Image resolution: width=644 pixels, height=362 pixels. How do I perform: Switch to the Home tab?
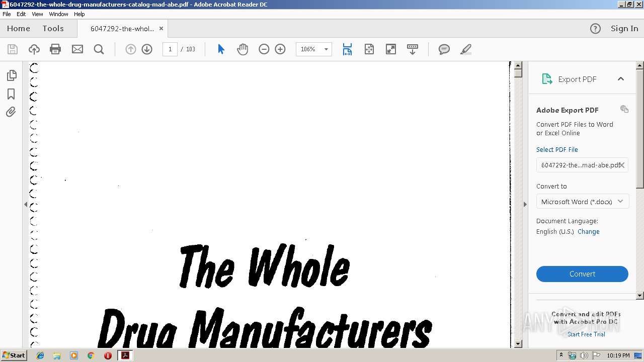click(19, 29)
